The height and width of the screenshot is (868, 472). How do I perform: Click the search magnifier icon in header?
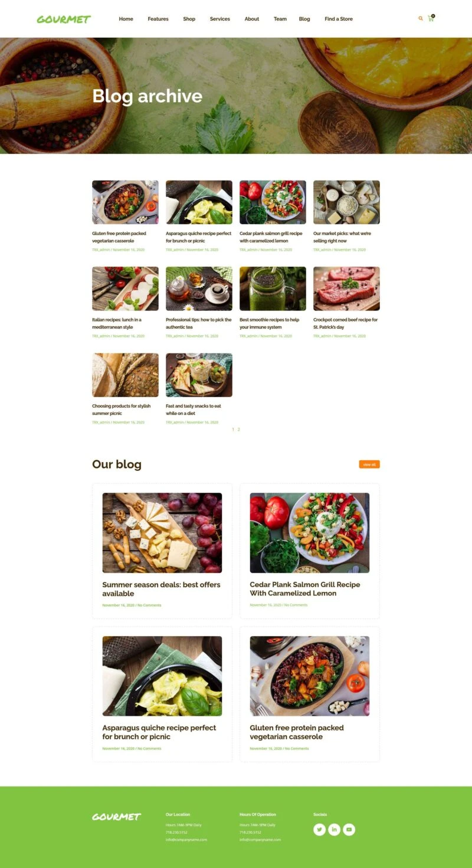pos(421,19)
